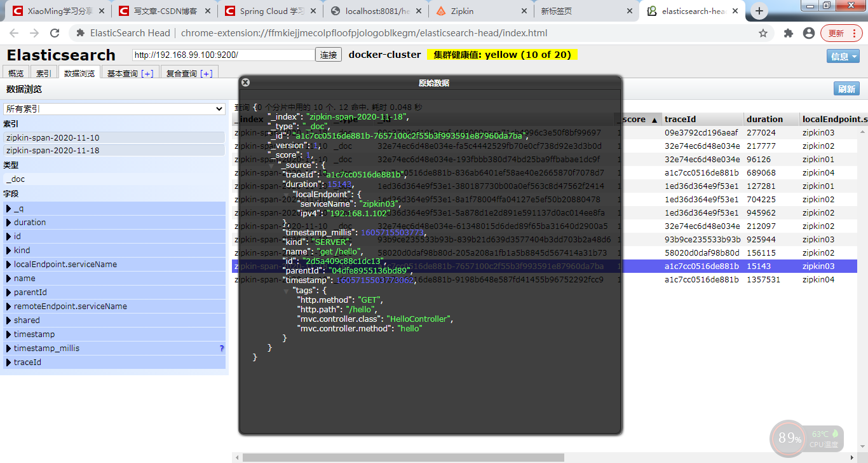Viewport: 868px width, 463px height.
Task: Click the Chrome update button
Action: pyautogui.click(x=841, y=33)
